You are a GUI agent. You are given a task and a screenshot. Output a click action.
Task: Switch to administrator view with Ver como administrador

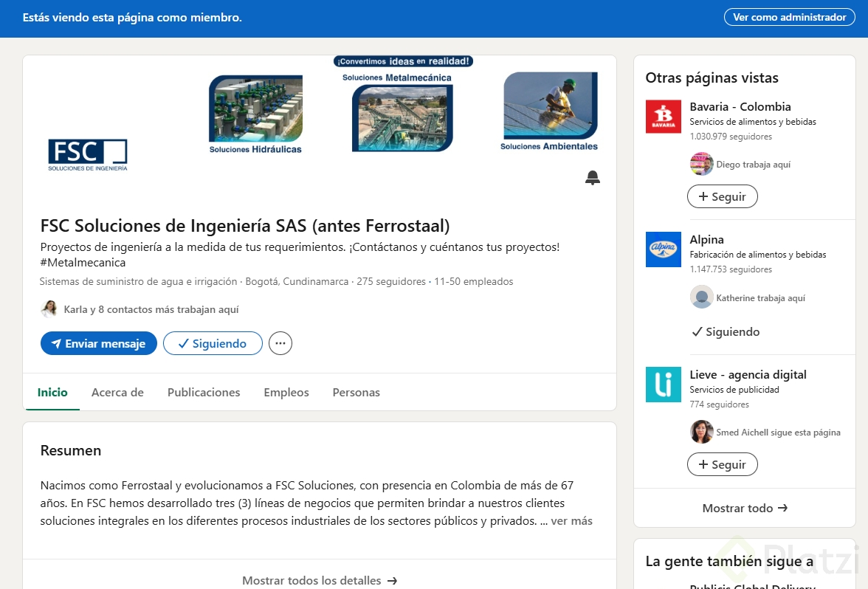(790, 17)
